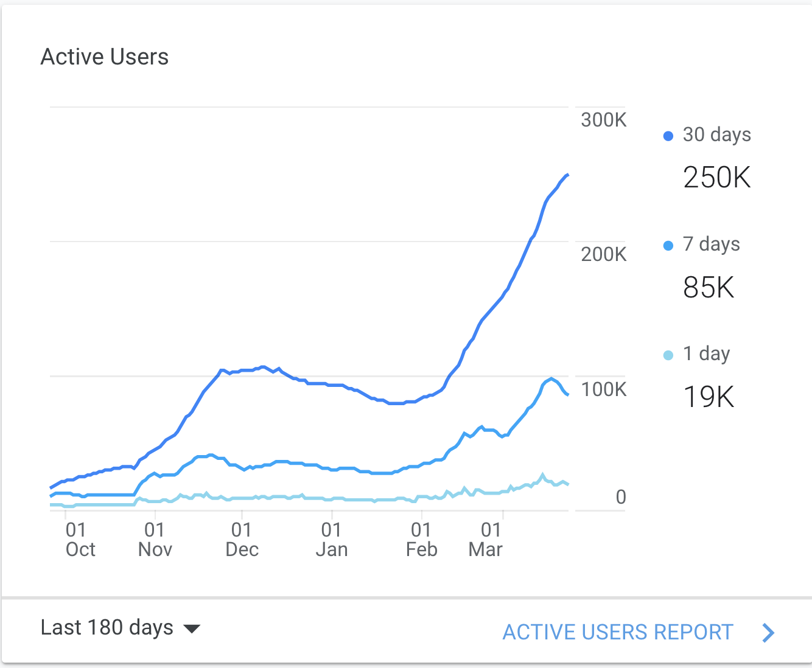Select the 01 Jan date label
This screenshot has height=668, width=812.
click(332, 540)
